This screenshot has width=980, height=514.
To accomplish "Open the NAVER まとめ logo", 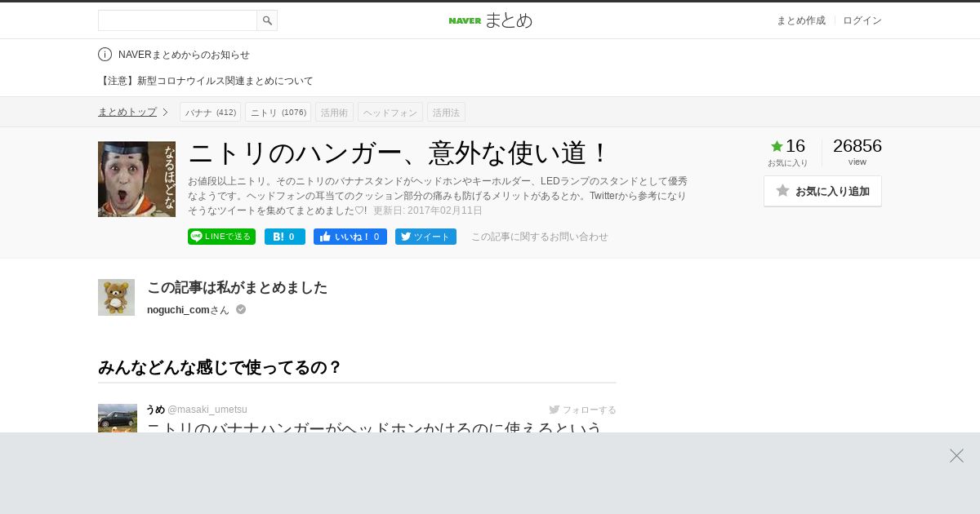I will (x=490, y=20).
